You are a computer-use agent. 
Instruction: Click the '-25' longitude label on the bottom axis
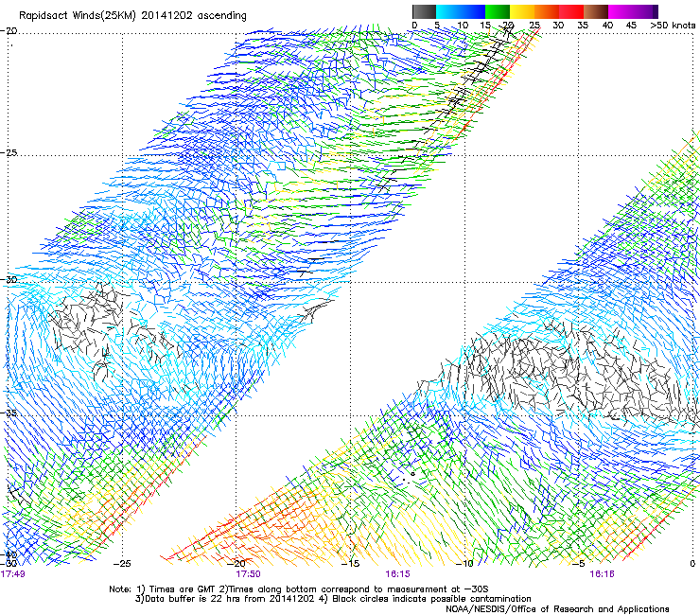point(122,563)
